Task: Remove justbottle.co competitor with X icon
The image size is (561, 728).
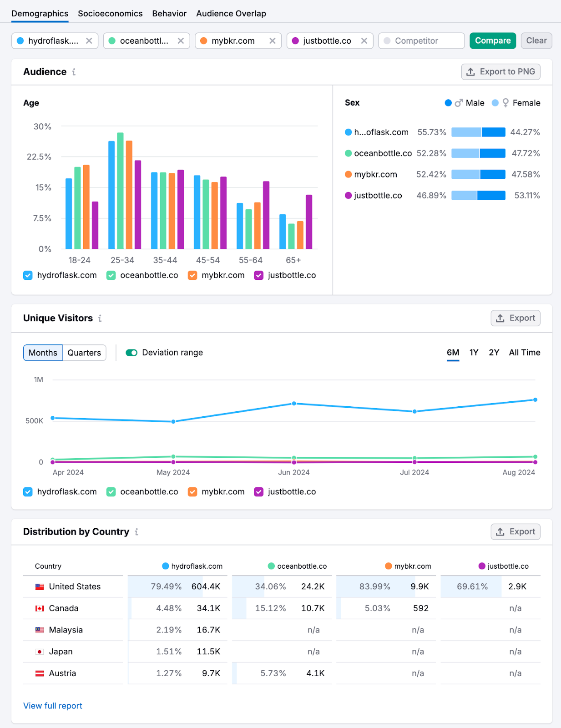Action: [x=364, y=41]
